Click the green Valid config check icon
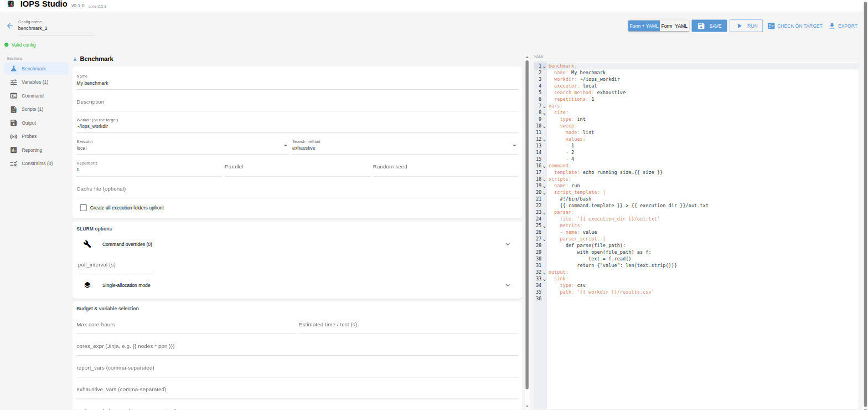The width and height of the screenshot is (868, 410). tap(7, 45)
